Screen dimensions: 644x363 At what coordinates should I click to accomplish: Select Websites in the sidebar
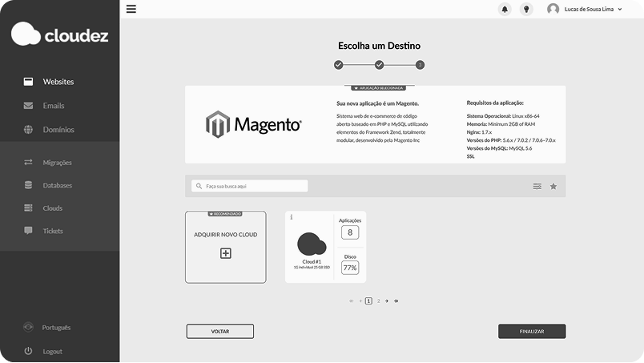(58, 82)
